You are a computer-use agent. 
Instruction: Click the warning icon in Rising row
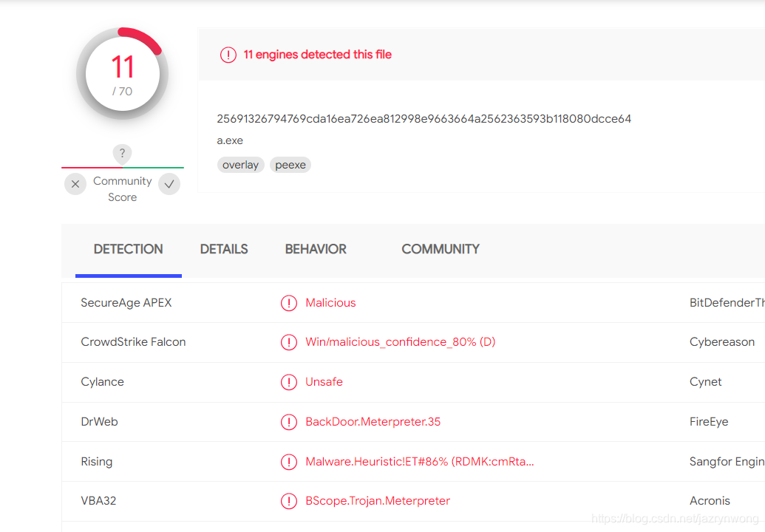click(289, 462)
